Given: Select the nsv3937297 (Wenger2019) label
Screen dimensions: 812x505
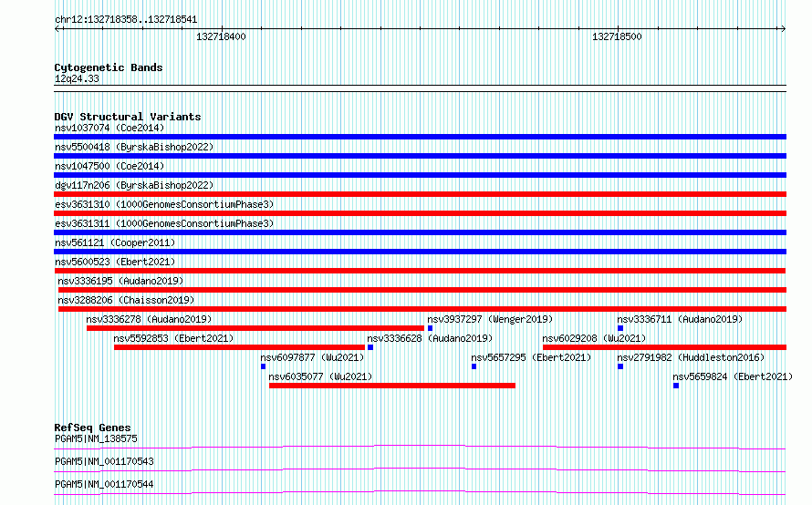Looking at the screenshot, I should [490, 319].
